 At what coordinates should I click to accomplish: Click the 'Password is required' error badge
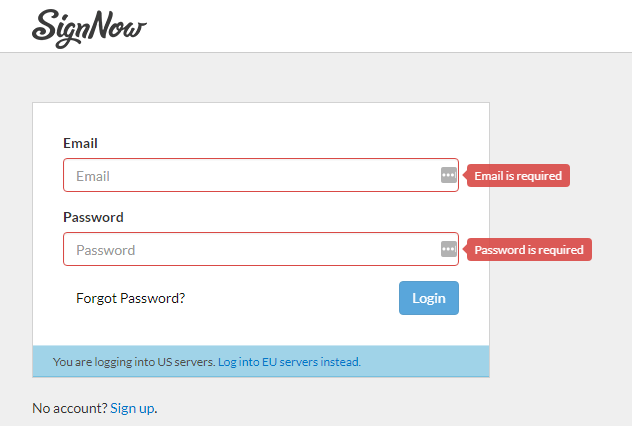[529, 250]
